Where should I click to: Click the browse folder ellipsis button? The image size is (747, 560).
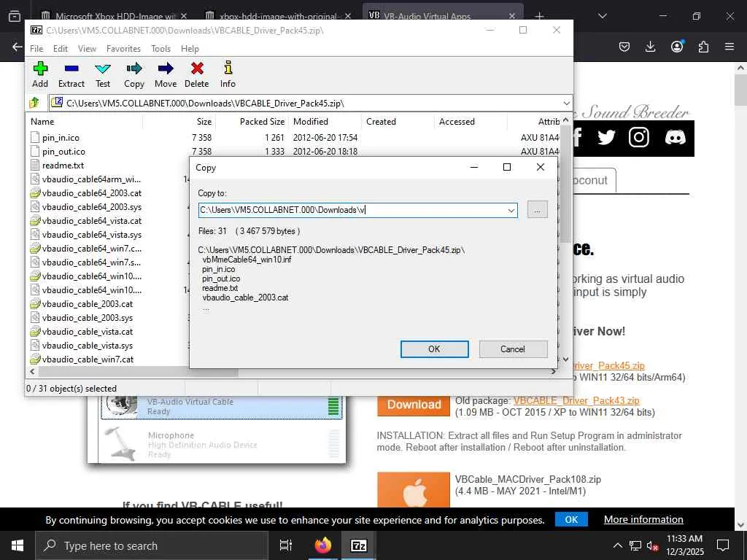click(x=538, y=210)
